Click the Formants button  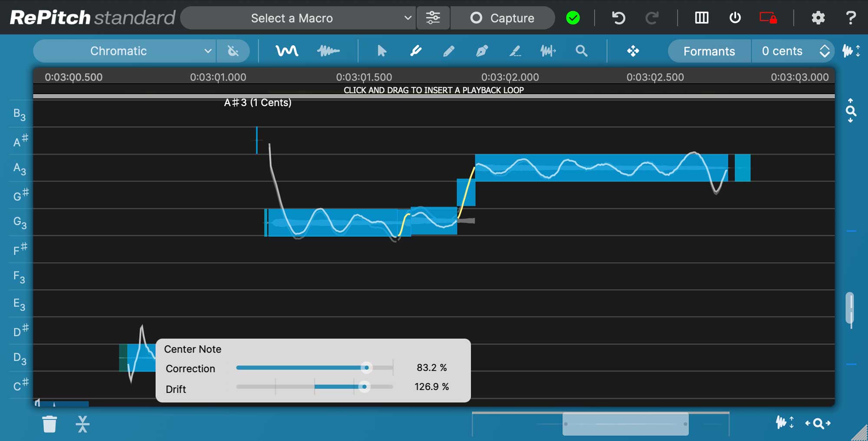pyautogui.click(x=709, y=51)
